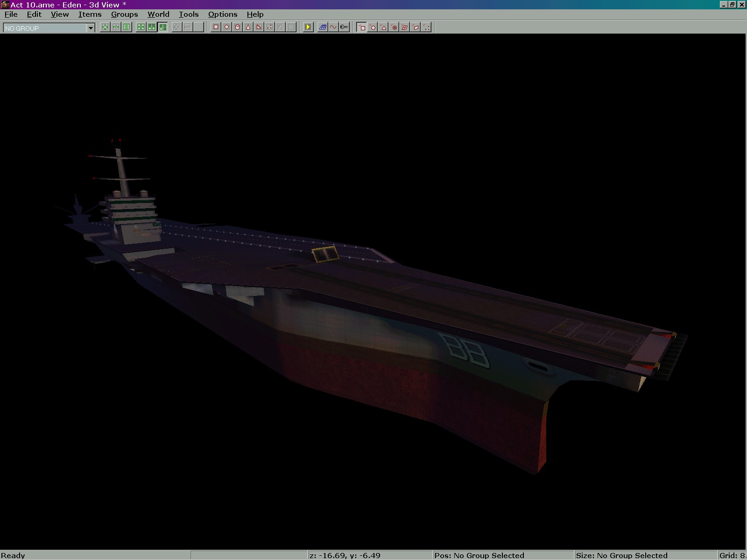
Task: Select the blue grid tool icon
Action: (322, 27)
